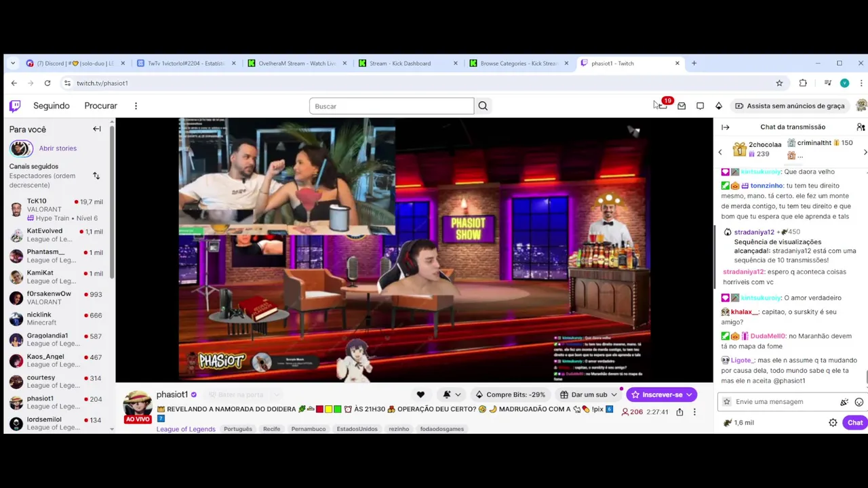Collapse the Para você sidebar arrow

tap(97, 129)
